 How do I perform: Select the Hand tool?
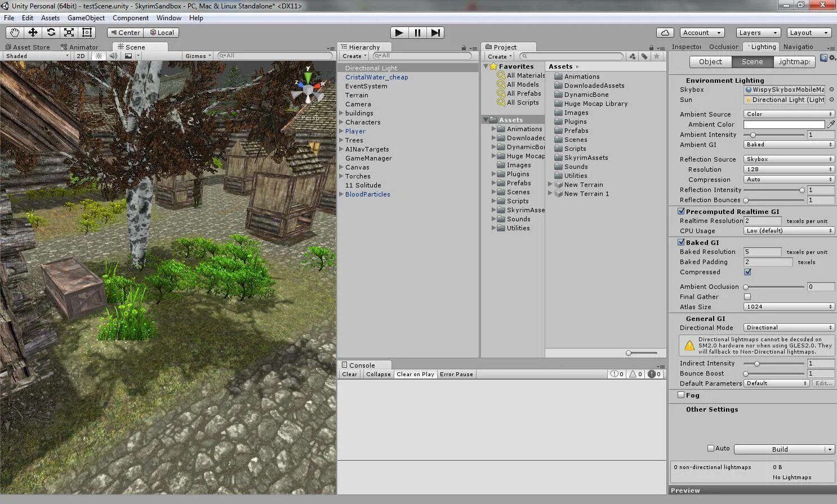pos(15,33)
